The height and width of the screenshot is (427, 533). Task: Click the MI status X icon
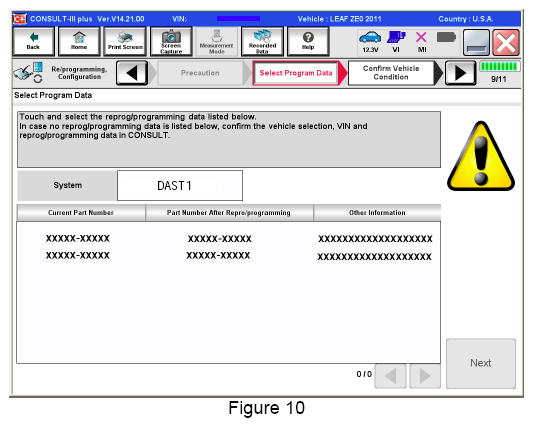(x=422, y=41)
